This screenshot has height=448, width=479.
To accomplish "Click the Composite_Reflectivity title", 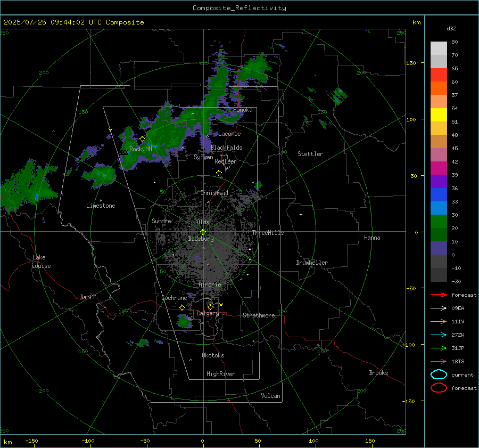I will 240,8.
